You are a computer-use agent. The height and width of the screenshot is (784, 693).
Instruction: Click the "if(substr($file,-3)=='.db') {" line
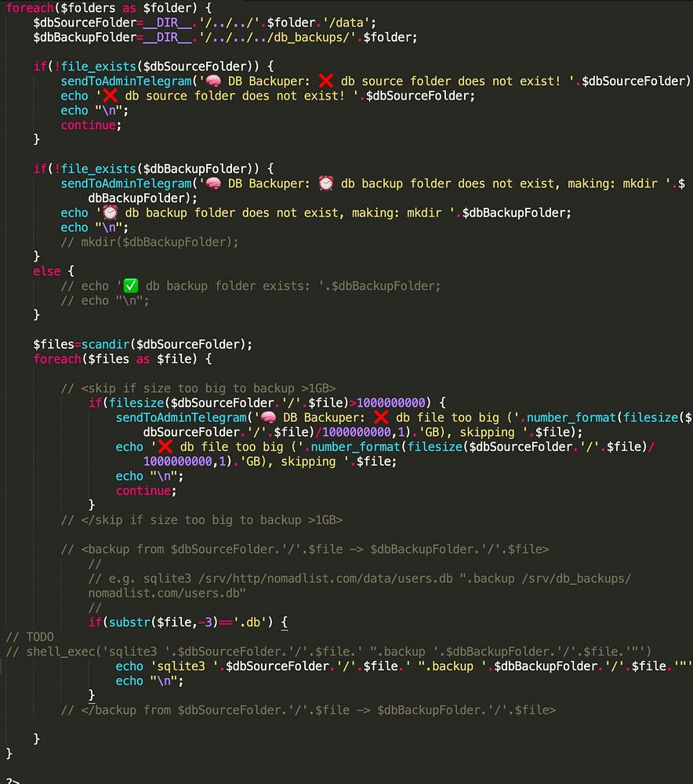point(187,622)
